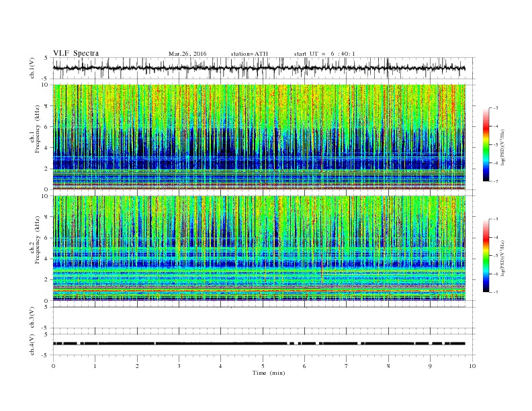Click ch.2 frequency tick label "4"
This screenshot has width=532, height=411.
tap(46, 259)
